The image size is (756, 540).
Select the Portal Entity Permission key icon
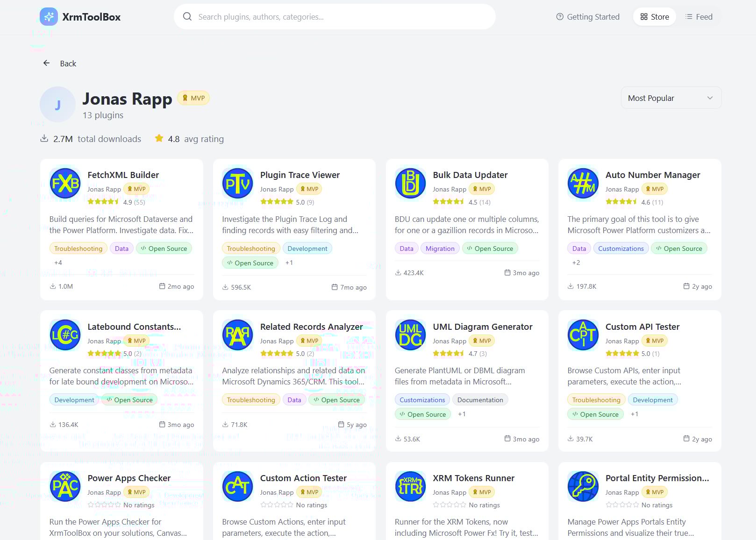click(583, 486)
